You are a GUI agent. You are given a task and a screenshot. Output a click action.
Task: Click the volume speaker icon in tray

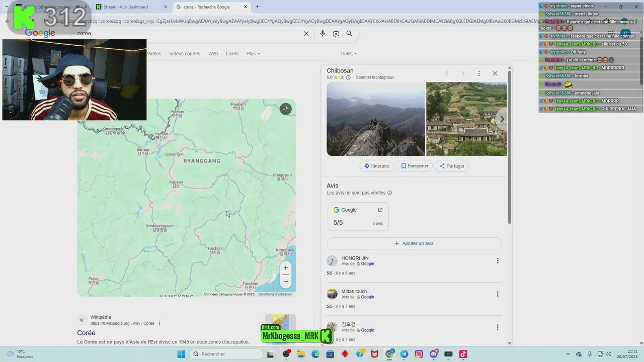[608, 354]
